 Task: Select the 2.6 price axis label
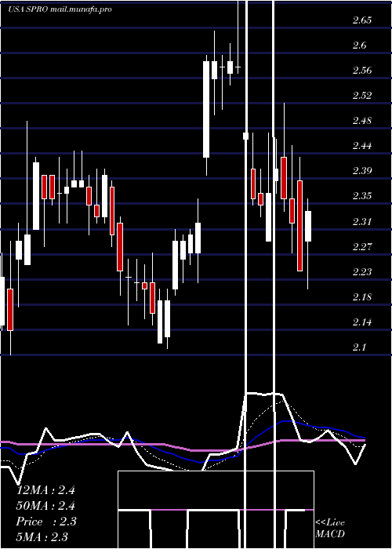359,45
